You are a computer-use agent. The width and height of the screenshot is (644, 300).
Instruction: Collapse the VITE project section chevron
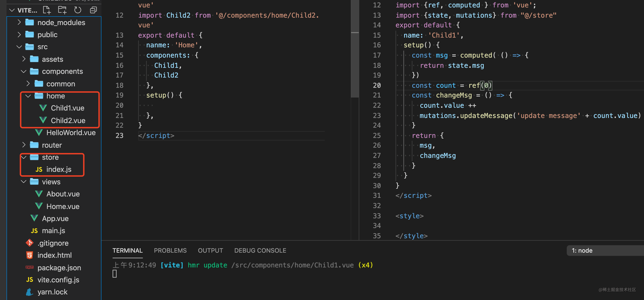[12, 10]
